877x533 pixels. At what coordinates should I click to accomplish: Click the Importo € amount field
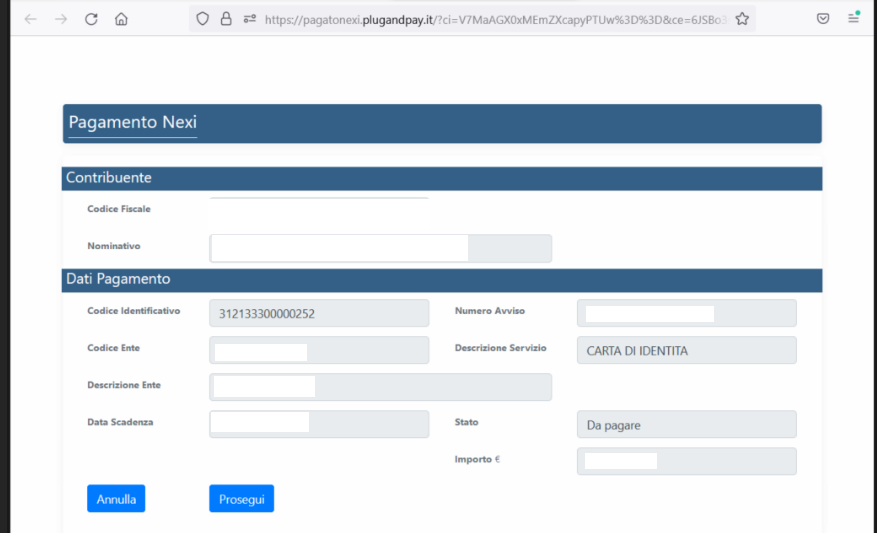tap(686, 461)
